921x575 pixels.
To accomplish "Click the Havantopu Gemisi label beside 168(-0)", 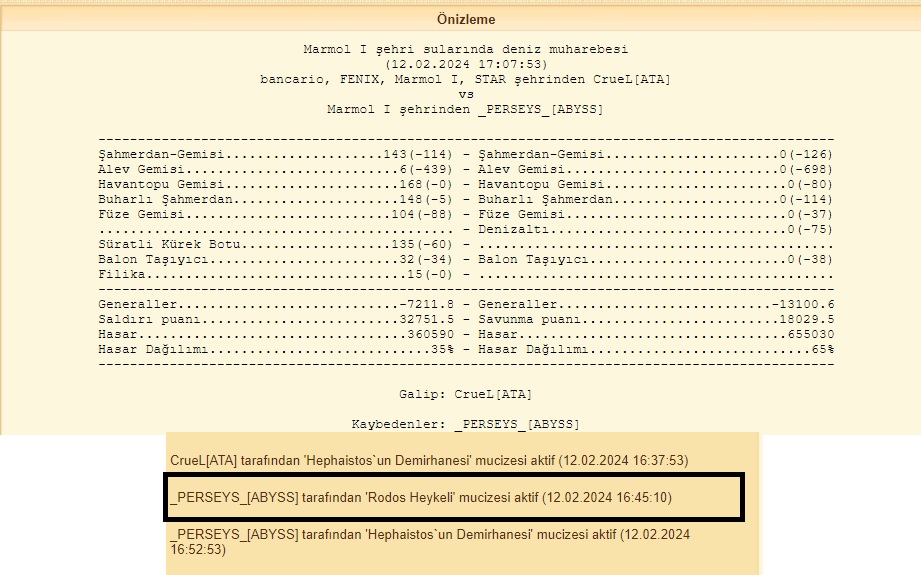I will (161, 184).
